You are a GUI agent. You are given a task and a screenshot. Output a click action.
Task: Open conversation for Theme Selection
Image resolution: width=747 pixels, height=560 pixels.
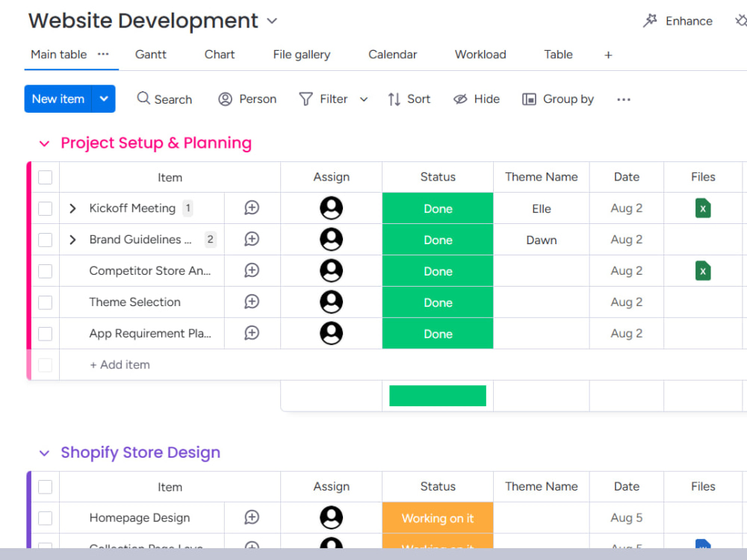[x=252, y=302]
